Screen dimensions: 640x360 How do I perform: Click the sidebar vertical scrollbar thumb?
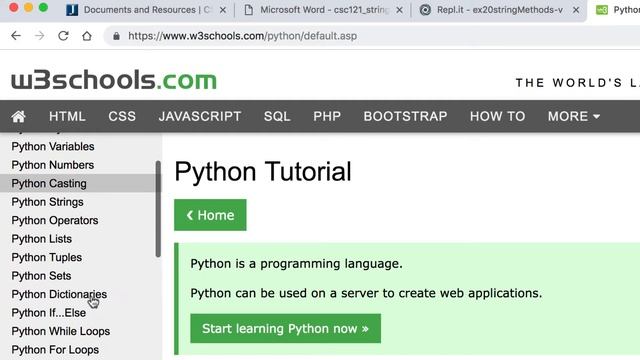tap(158, 209)
